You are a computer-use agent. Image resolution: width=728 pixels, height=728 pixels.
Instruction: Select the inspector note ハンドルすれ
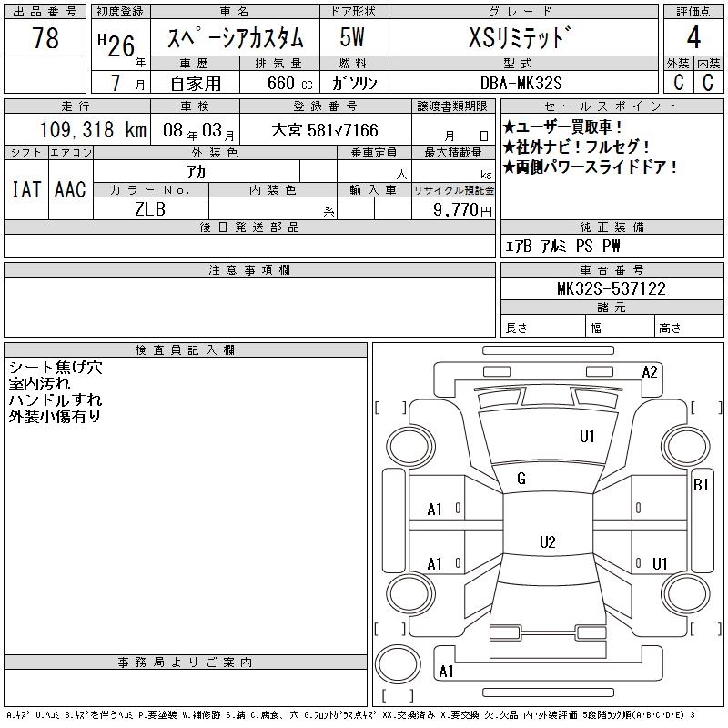pyautogui.click(x=56, y=400)
